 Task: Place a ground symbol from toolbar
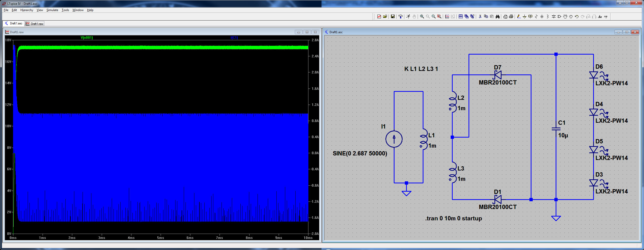tap(524, 17)
